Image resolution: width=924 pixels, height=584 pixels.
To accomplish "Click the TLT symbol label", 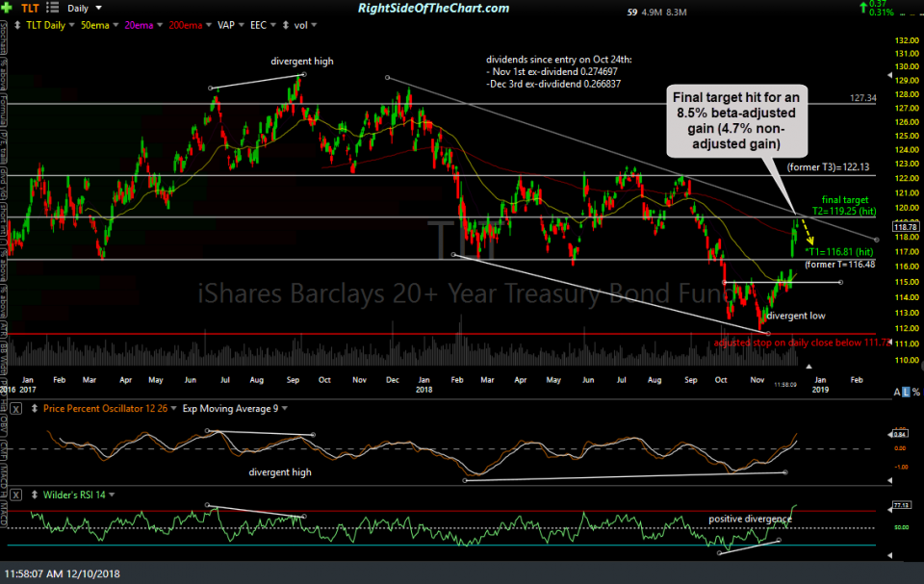I will pyautogui.click(x=29, y=8).
